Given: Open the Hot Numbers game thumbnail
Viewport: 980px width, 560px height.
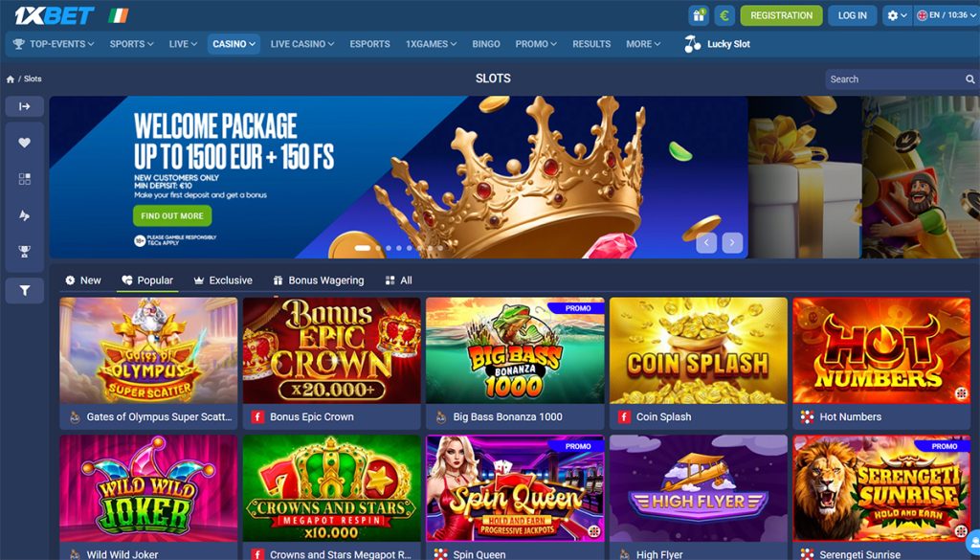Looking at the screenshot, I should [881, 350].
